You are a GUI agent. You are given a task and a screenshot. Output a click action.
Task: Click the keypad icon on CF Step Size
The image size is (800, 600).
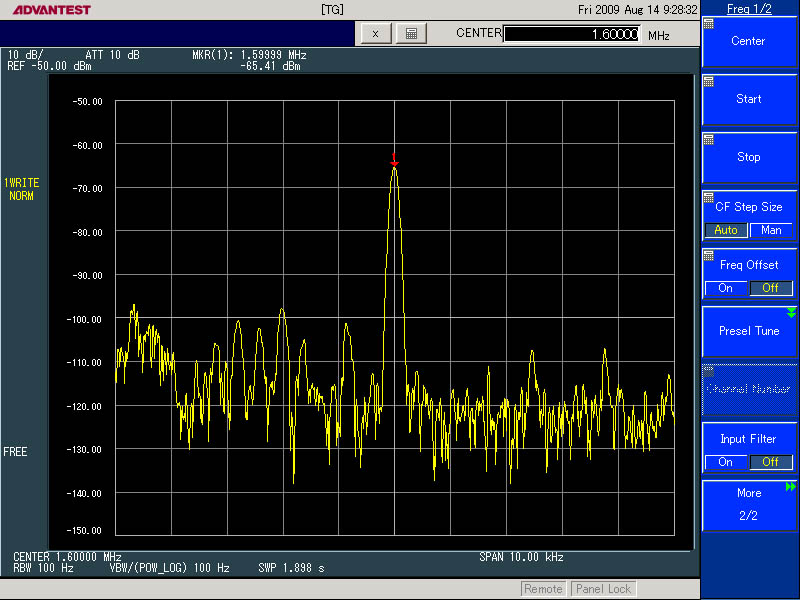[709, 197]
